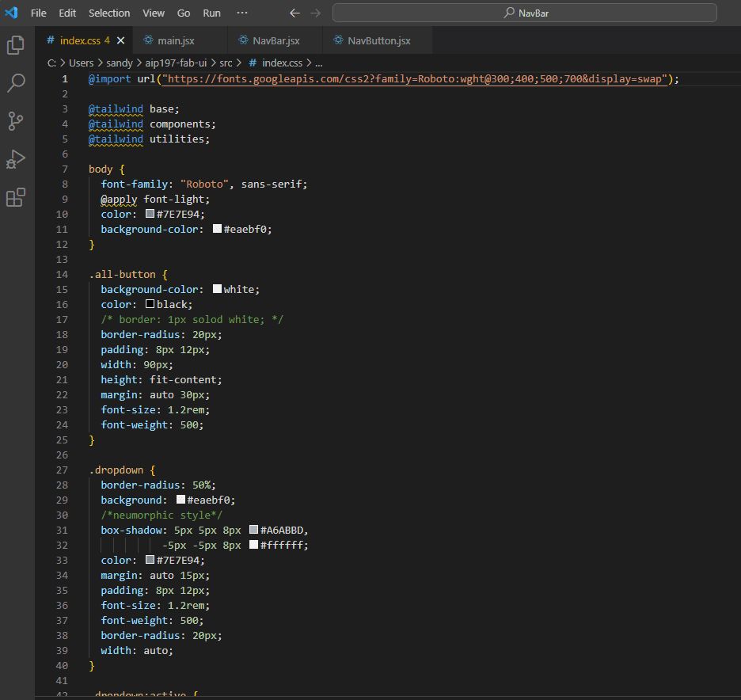Switch to the NavBar.jsx tab
This screenshot has height=700, width=741.
[x=275, y=40]
